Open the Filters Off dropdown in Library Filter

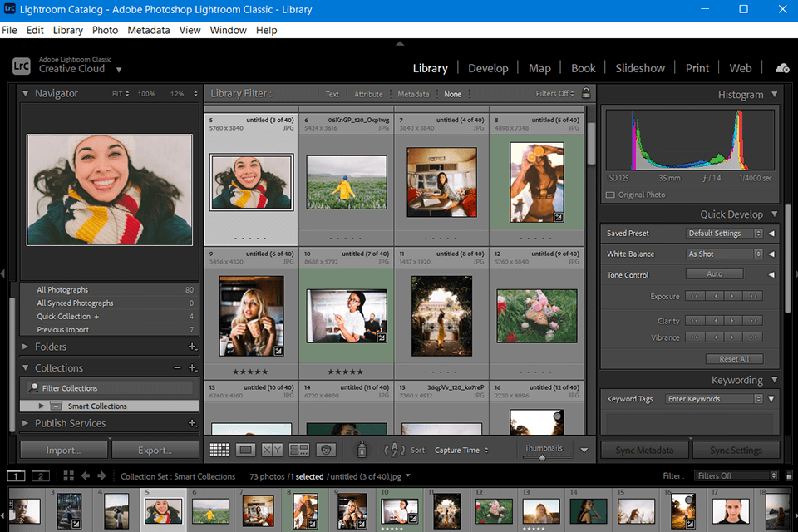tap(554, 94)
